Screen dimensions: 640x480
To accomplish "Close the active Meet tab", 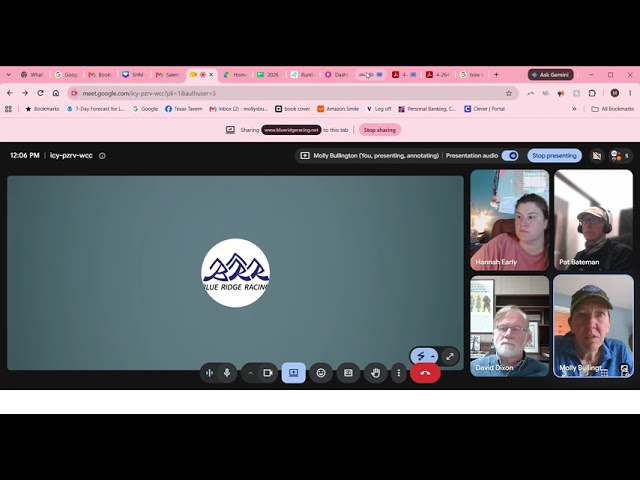I will pyautogui.click(x=211, y=75).
